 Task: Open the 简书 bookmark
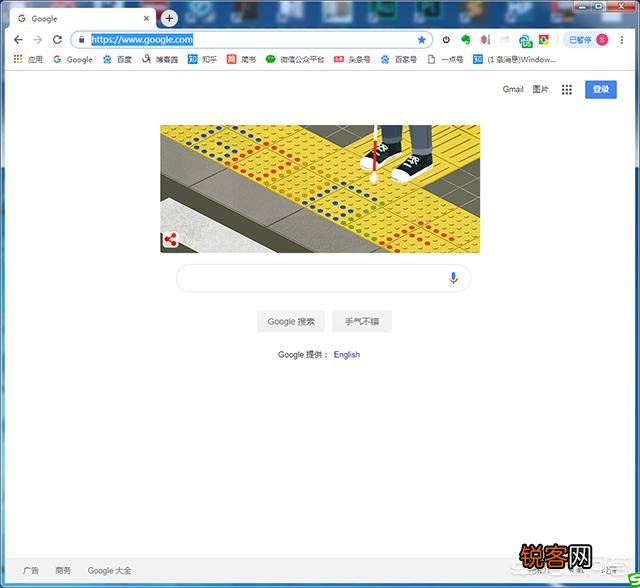(x=241, y=59)
